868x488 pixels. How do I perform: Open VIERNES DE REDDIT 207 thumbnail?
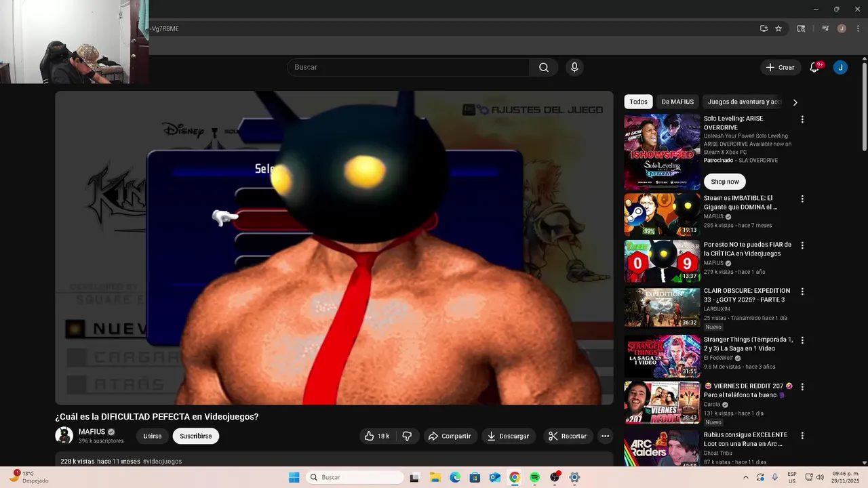point(662,403)
